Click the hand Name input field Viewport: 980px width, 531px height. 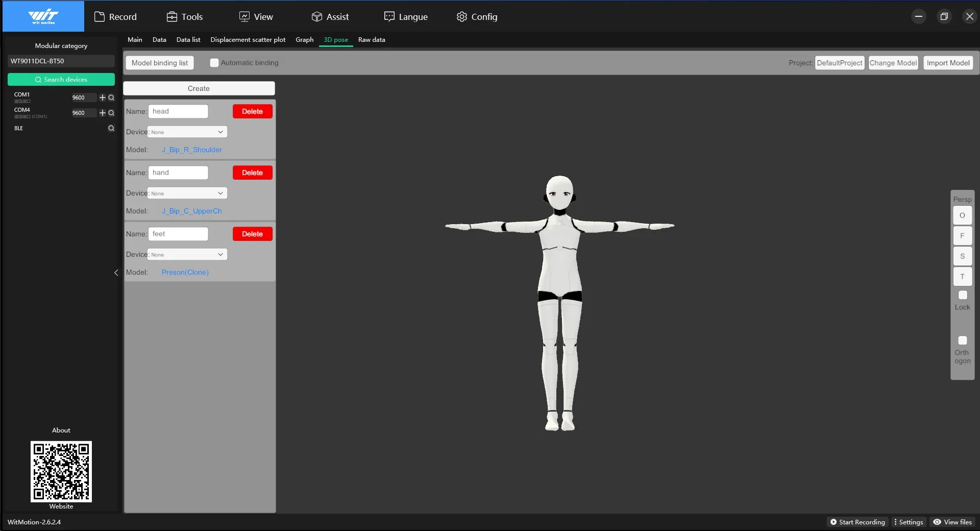pyautogui.click(x=178, y=173)
